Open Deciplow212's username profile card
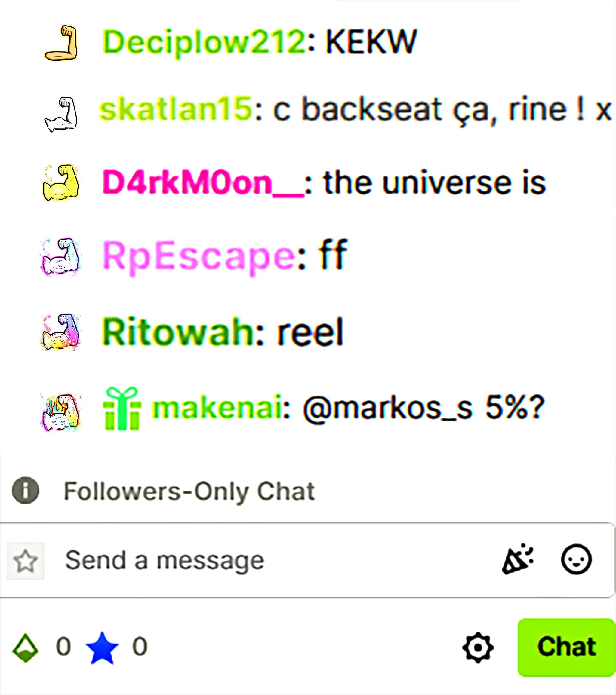The image size is (616, 695). (x=204, y=42)
